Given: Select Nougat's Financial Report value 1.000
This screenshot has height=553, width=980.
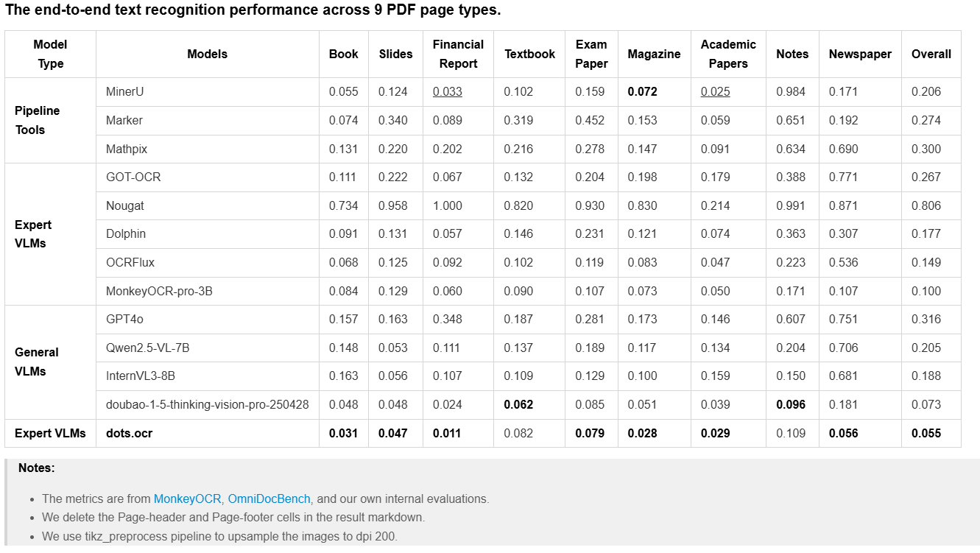Looking at the screenshot, I should [447, 205].
